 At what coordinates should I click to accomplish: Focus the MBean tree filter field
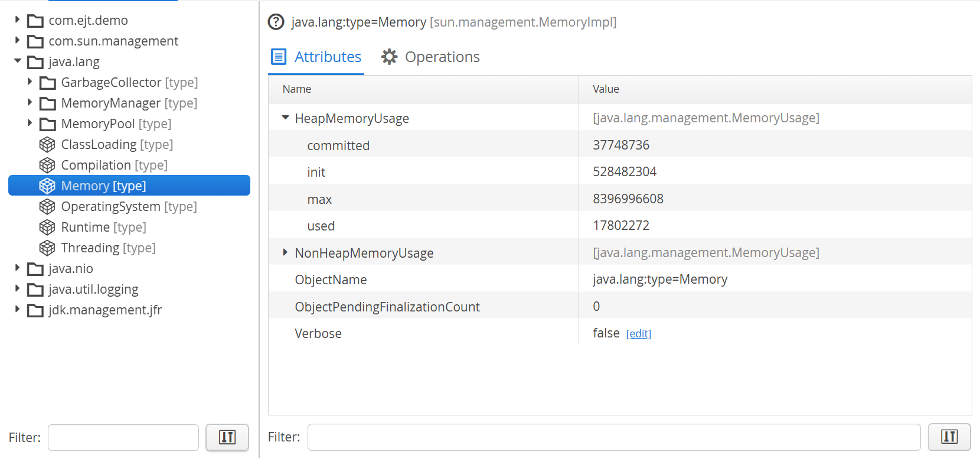[x=123, y=437]
